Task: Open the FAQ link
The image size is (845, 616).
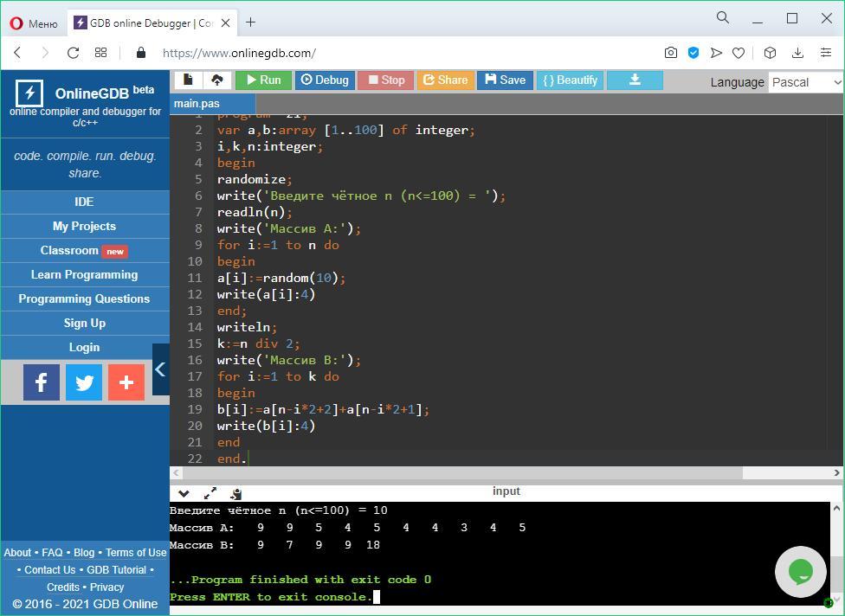Action: pyautogui.click(x=52, y=553)
